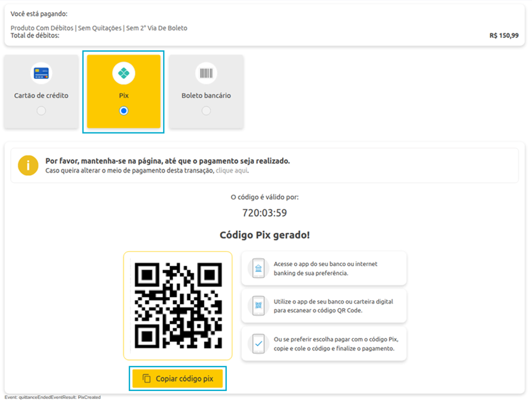Click the Event quittanceEndedEventResult footer text
Image resolution: width=532 pixels, height=400 pixels.
click(53, 397)
